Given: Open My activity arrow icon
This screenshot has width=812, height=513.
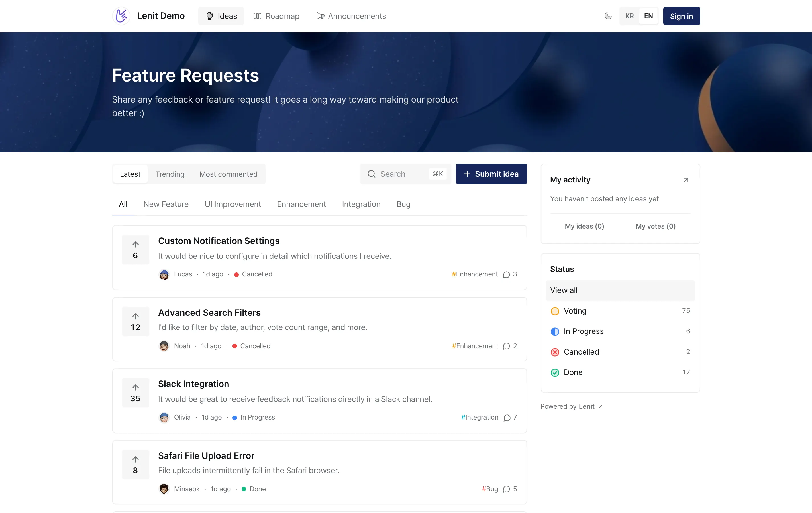Looking at the screenshot, I should tap(685, 180).
